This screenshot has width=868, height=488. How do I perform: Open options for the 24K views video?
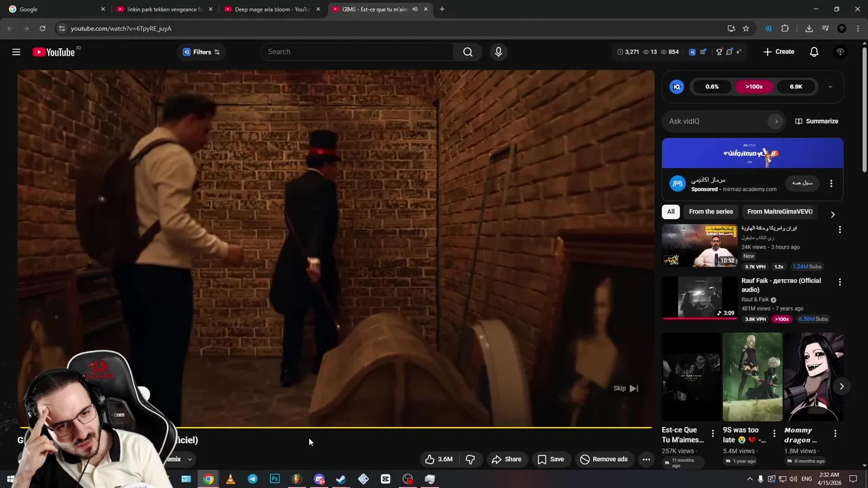[x=840, y=230]
